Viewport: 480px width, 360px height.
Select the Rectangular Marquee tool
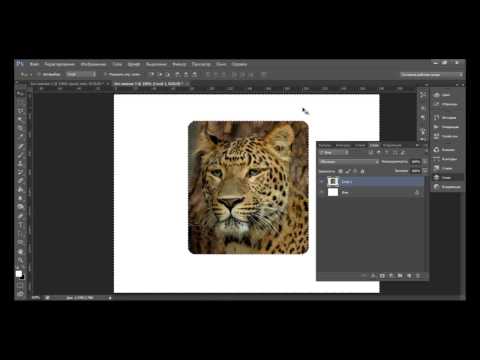click(21, 102)
